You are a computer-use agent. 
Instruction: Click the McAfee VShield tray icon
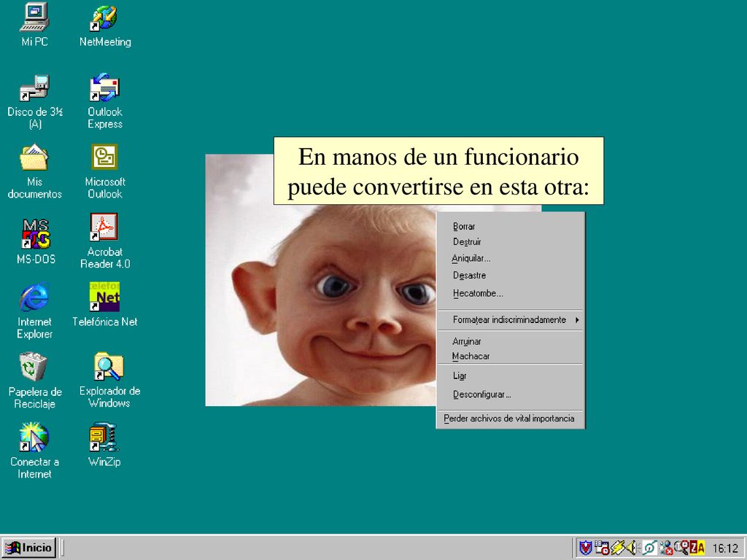coord(586,548)
